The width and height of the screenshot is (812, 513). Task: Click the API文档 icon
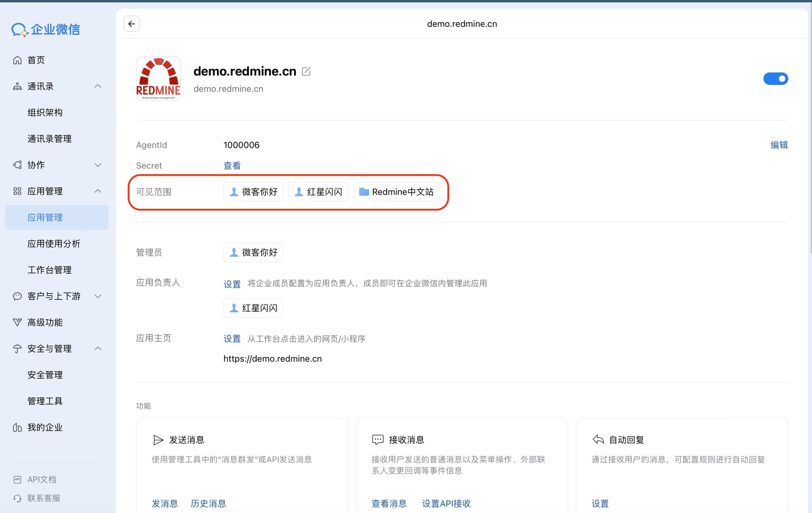point(18,479)
